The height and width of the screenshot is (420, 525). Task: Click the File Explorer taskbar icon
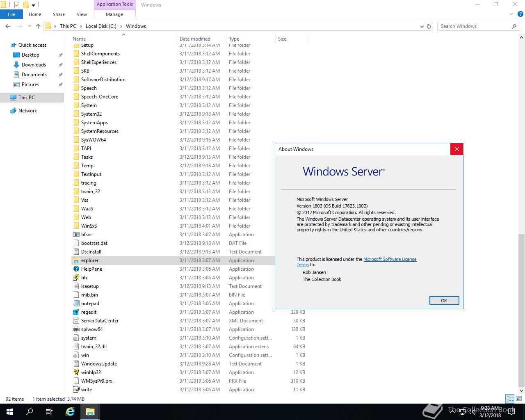pos(90,412)
